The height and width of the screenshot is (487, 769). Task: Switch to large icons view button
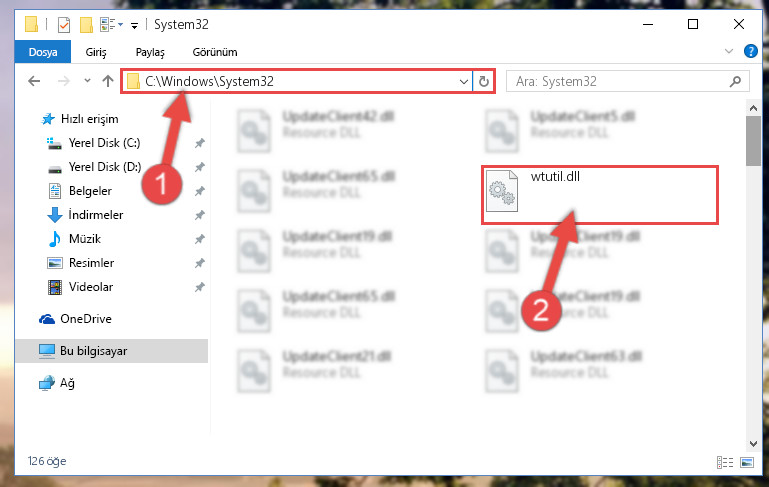click(x=747, y=462)
